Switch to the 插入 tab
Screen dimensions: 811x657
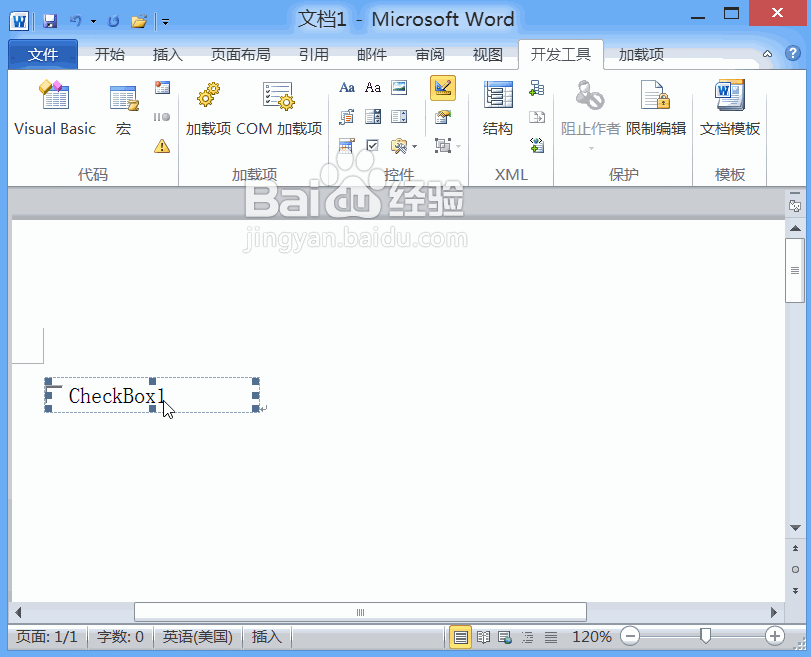click(168, 54)
